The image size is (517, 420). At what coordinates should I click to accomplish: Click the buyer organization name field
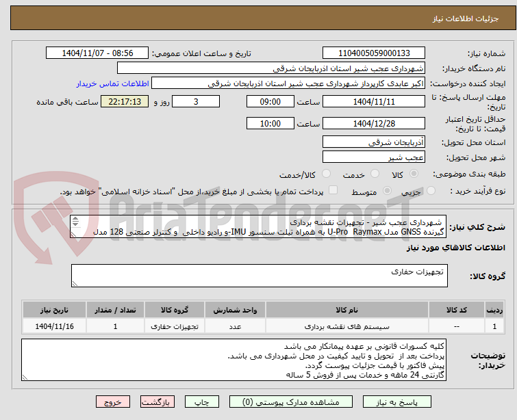(x=271, y=68)
